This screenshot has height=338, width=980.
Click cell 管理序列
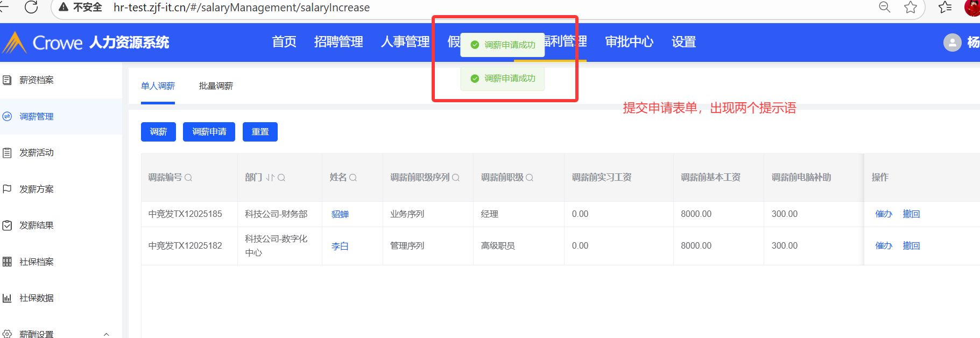coord(407,245)
